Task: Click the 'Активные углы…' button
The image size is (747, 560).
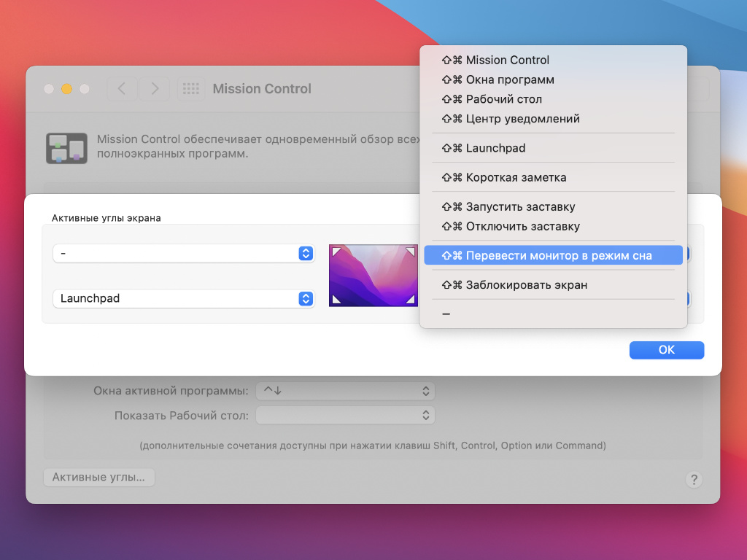Action: pyautogui.click(x=99, y=478)
